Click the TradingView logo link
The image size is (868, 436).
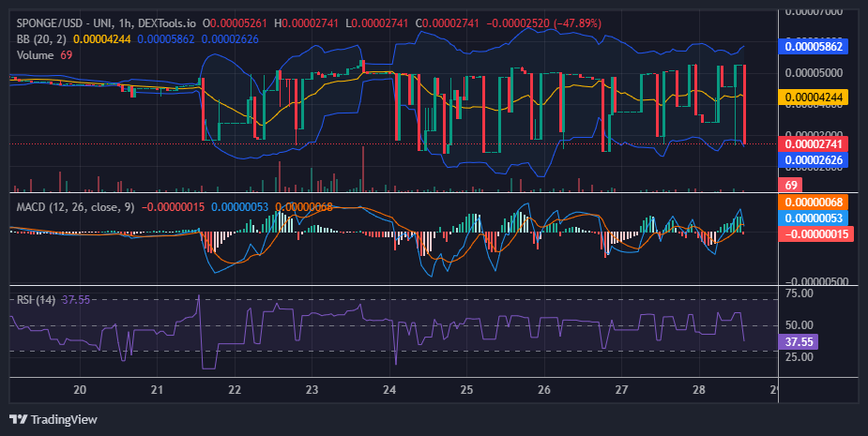53,419
